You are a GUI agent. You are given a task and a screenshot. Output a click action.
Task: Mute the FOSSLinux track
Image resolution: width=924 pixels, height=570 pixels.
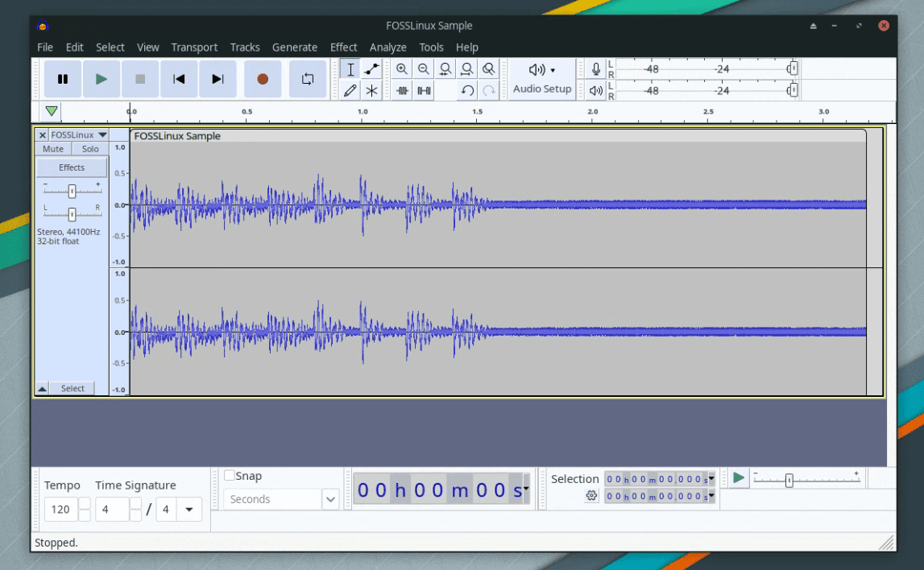53,149
